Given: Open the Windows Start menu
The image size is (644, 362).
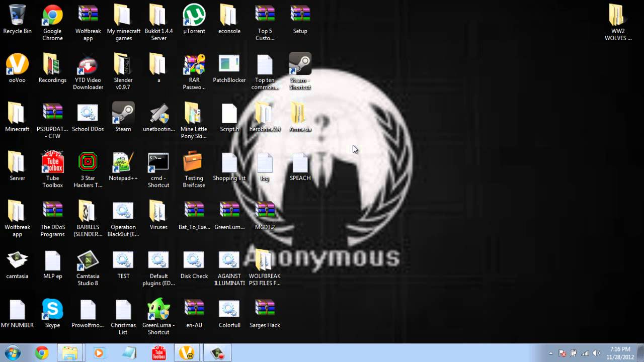Looking at the screenshot, I should (12, 353).
